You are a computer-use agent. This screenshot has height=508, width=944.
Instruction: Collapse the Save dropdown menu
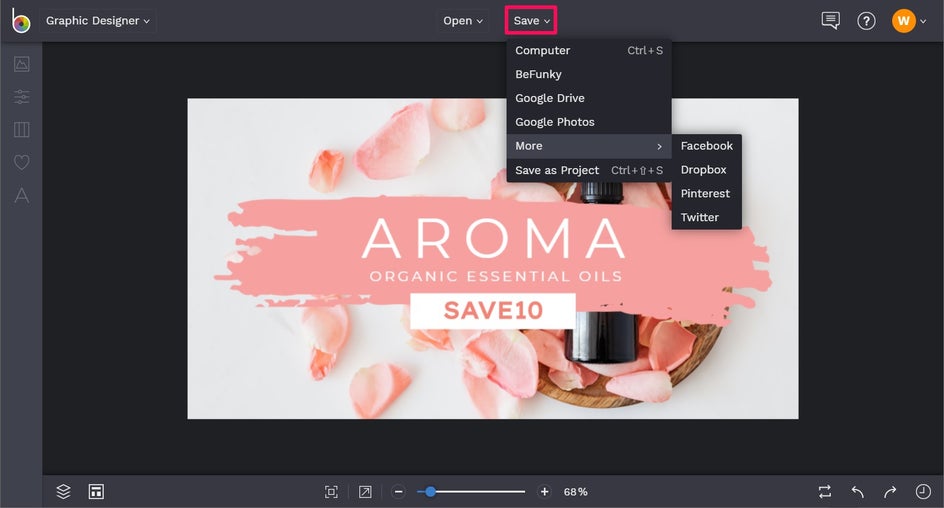click(x=531, y=20)
